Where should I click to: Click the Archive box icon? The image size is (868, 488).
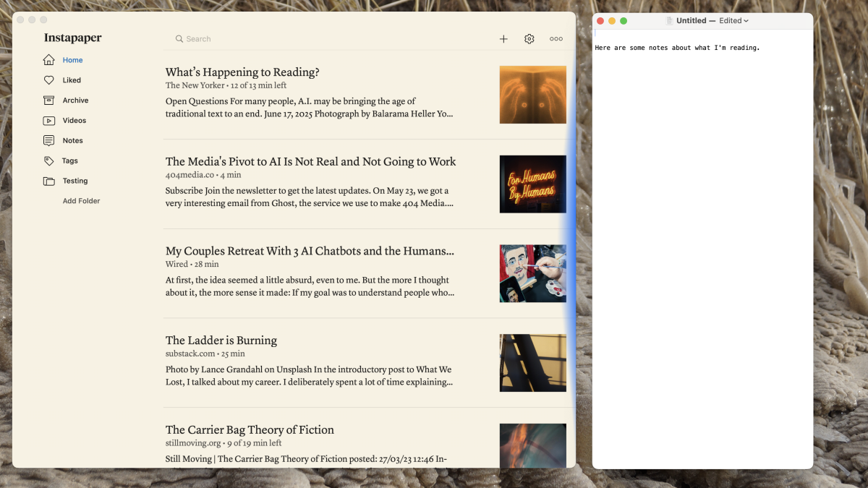click(x=48, y=100)
